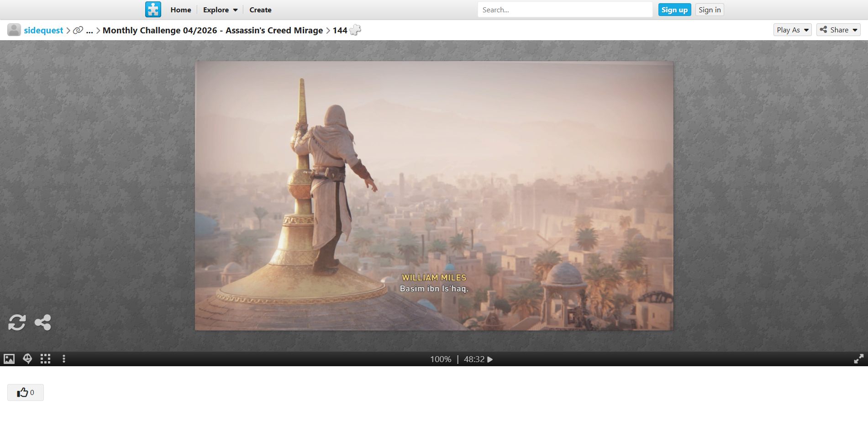868x421 pixels.
Task: Open the sidequest user profile link
Action: click(43, 31)
